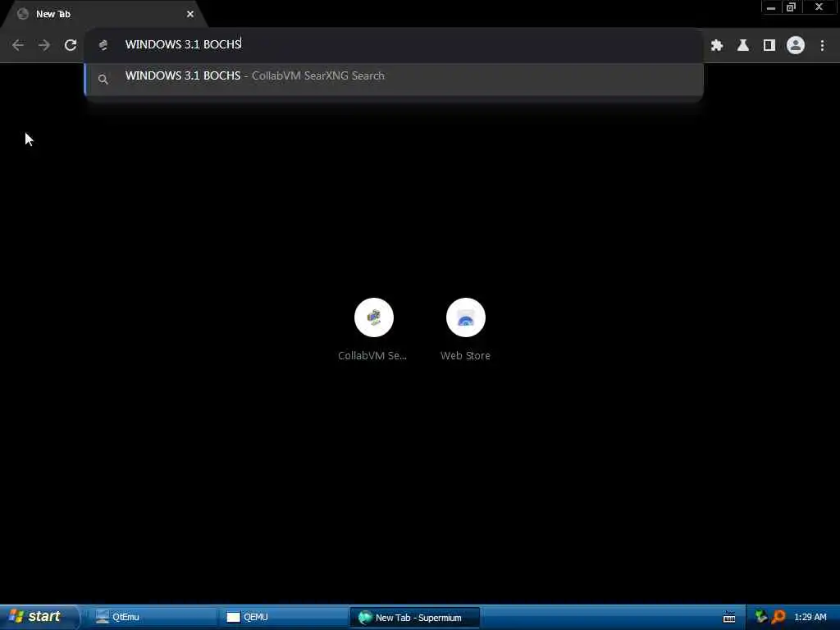Open the Extensions puzzle icon
The image size is (840, 630).
click(717, 46)
